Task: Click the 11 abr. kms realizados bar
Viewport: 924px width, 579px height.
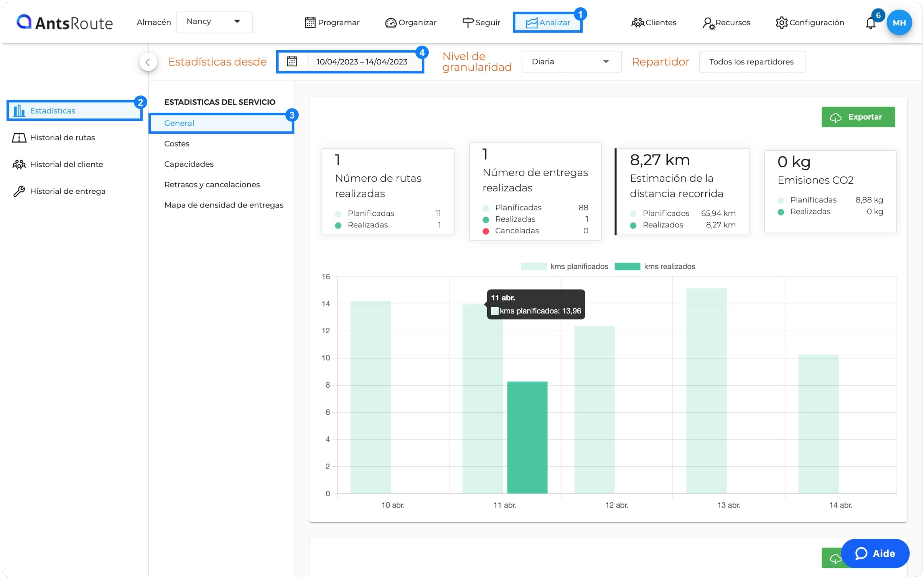Action: [527, 438]
